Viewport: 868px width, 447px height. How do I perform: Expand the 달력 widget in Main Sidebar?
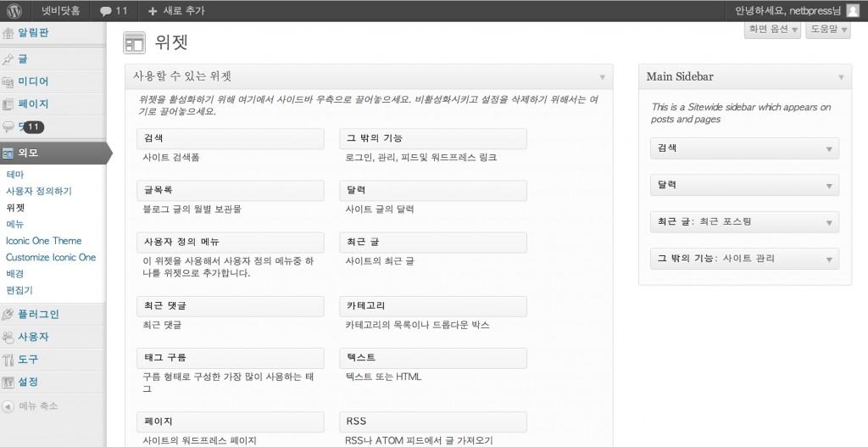(830, 185)
